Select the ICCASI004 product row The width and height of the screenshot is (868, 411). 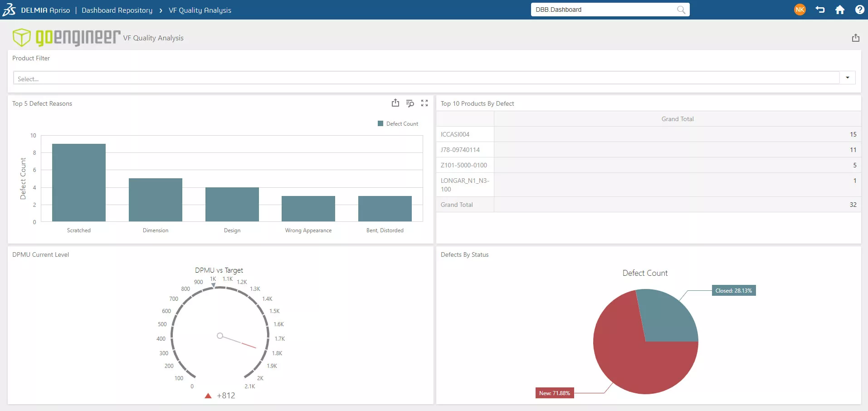(455, 134)
